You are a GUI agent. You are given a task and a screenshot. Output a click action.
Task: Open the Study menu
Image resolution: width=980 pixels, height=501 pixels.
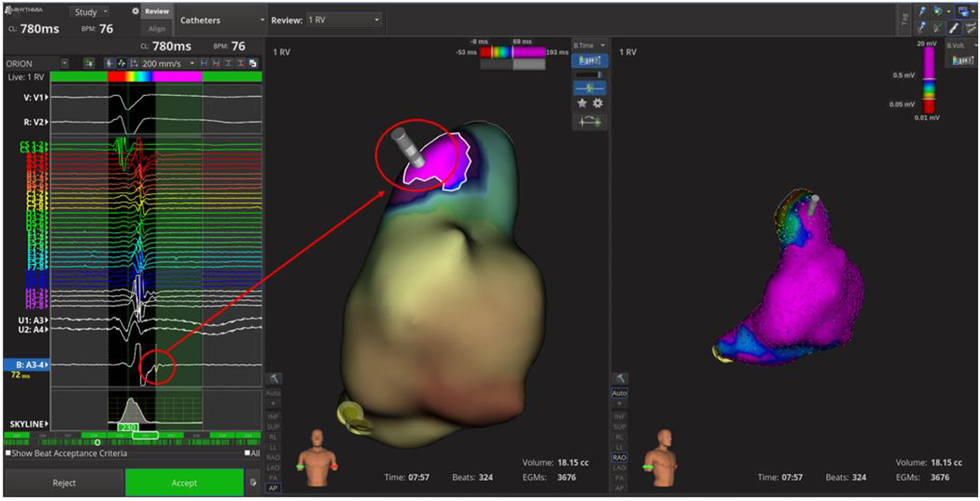tap(90, 12)
